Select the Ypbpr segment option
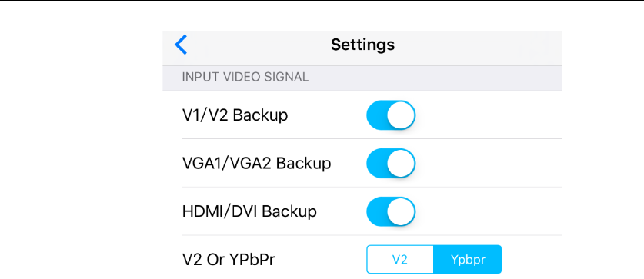Screen dimensions: 644x279 pyautogui.click(x=467, y=260)
